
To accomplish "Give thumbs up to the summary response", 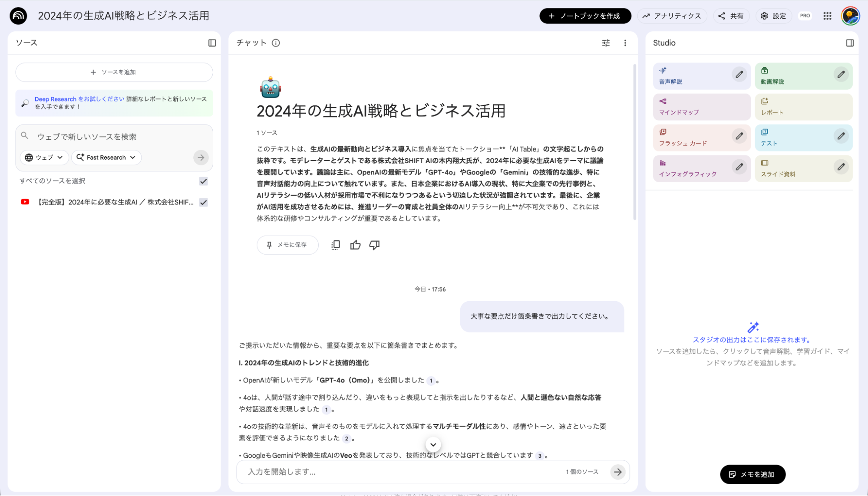I will pos(355,245).
